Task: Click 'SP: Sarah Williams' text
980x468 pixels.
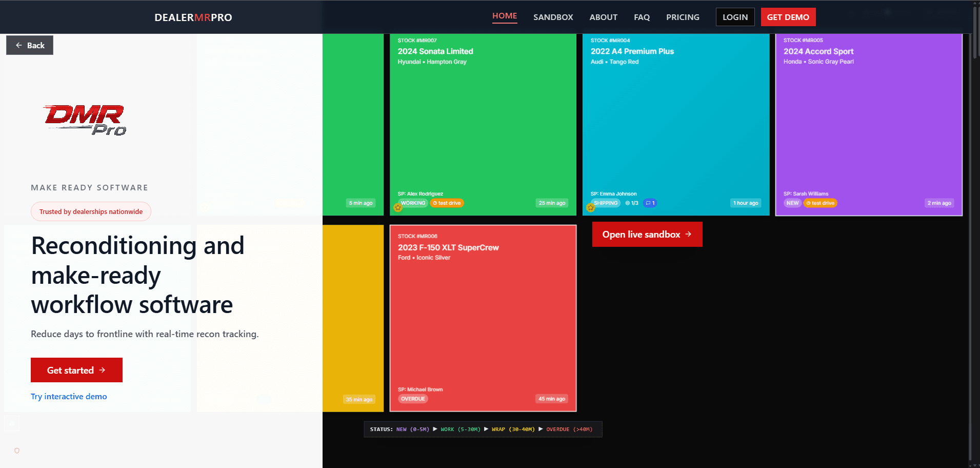Action: pyautogui.click(x=806, y=194)
